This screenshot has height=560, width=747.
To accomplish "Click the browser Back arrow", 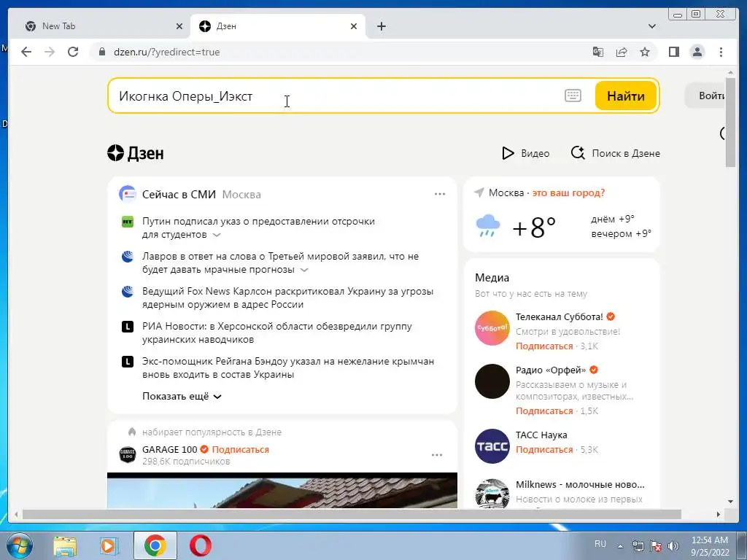I will pyautogui.click(x=26, y=52).
